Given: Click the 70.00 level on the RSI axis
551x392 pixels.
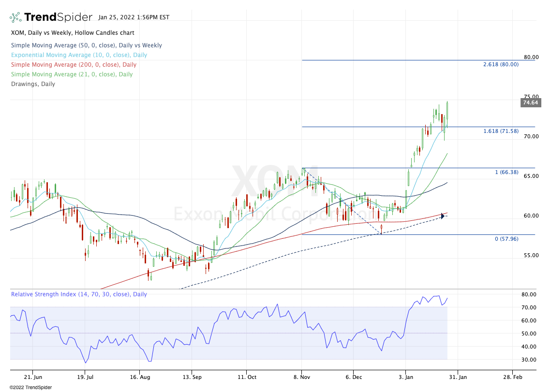Looking at the screenshot, I should pyautogui.click(x=528, y=307).
